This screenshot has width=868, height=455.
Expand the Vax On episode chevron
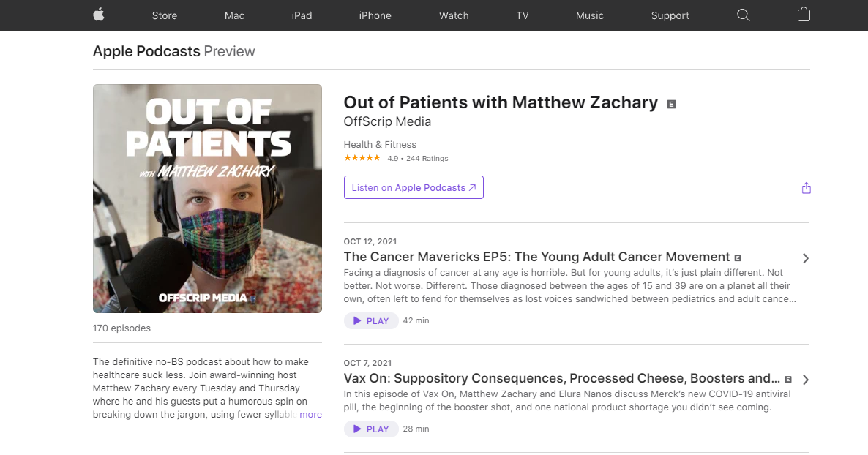point(805,380)
